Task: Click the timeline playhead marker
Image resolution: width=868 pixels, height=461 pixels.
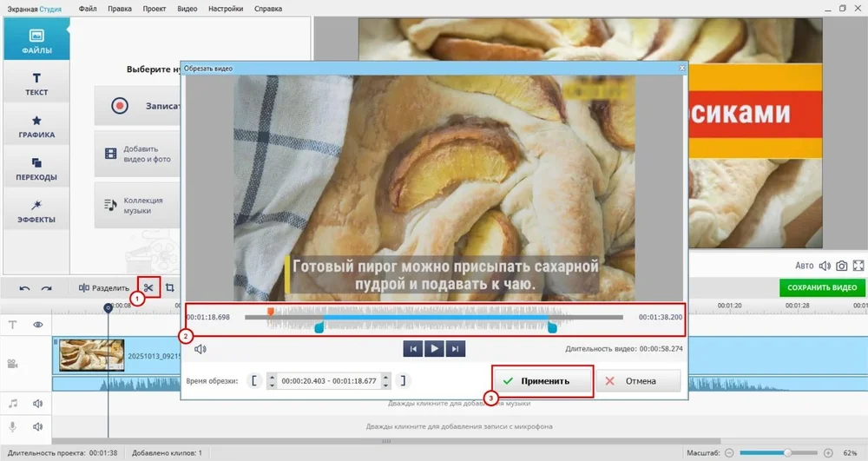Action: tap(108, 307)
